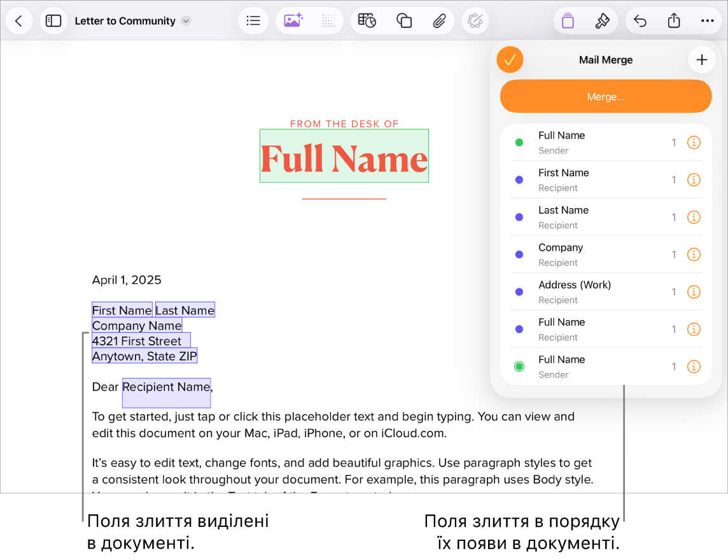Image resolution: width=728 pixels, height=560 pixels.
Task: Click the April 1, 2025 date text
Action: 127,280
